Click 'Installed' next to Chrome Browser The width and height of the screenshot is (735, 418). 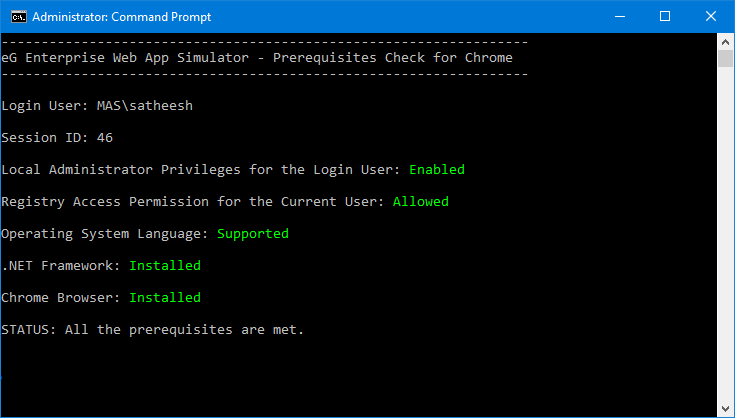point(165,298)
